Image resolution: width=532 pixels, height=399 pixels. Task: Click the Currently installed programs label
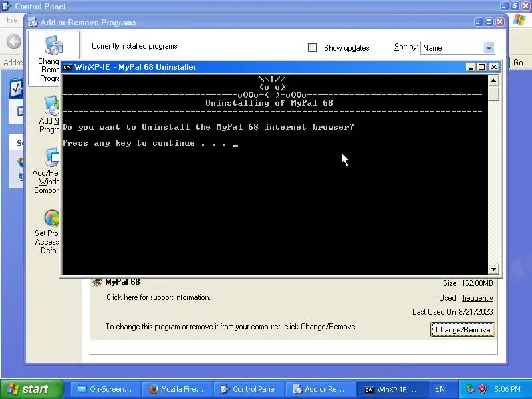(135, 46)
